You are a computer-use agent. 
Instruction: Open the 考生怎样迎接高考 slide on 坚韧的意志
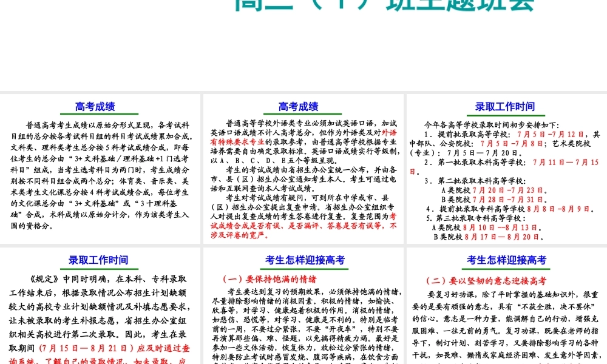(507, 306)
